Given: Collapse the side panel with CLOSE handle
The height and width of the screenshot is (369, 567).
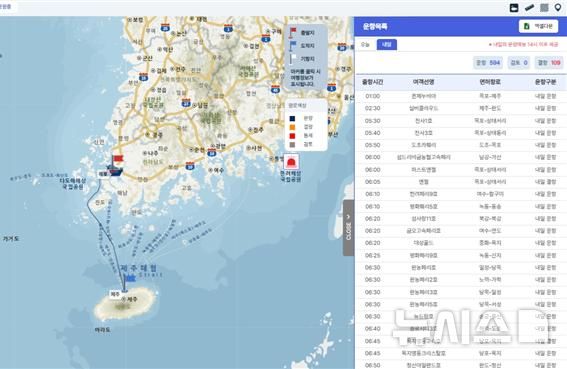Looking at the screenshot, I should [348, 228].
